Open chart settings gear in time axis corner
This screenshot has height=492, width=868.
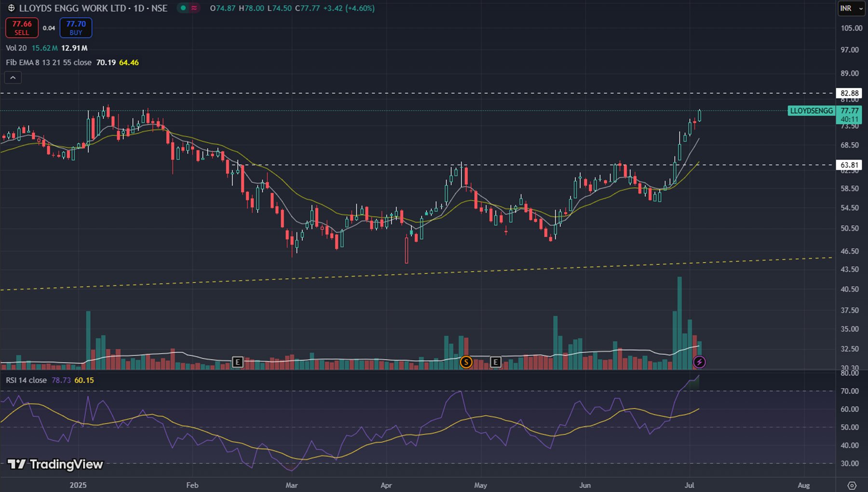point(852,485)
